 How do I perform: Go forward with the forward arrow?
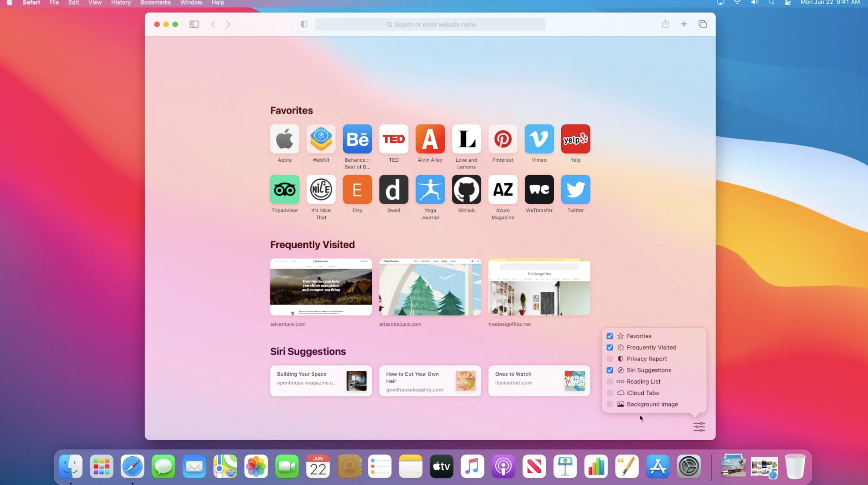(x=228, y=24)
